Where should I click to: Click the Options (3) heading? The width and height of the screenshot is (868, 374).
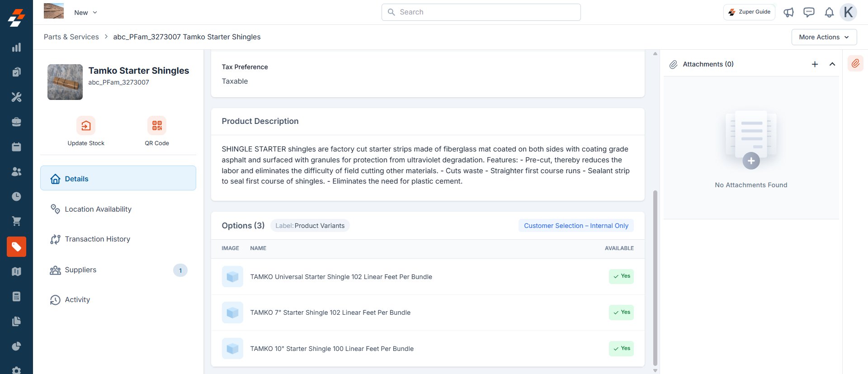coord(243,226)
